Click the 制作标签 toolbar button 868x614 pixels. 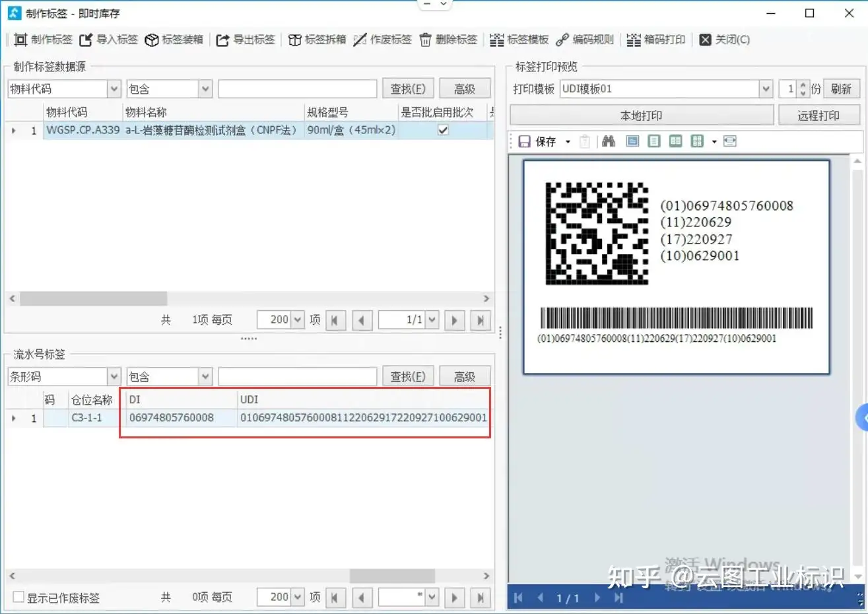coord(43,40)
